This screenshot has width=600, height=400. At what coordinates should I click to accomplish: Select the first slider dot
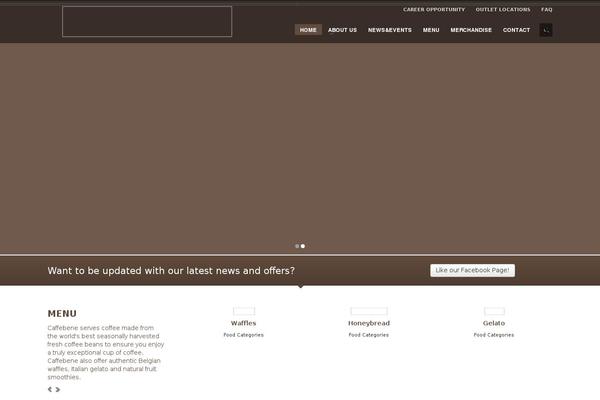point(297,246)
